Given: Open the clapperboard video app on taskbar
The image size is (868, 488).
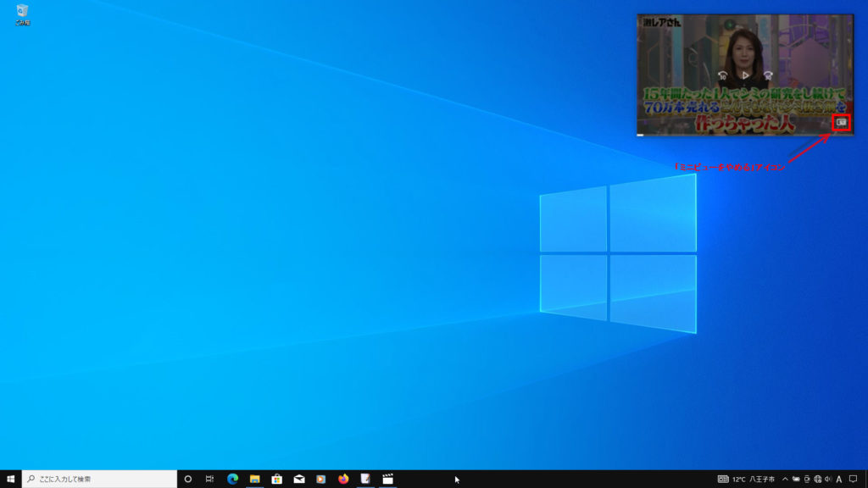Looking at the screenshot, I should tap(387, 479).
